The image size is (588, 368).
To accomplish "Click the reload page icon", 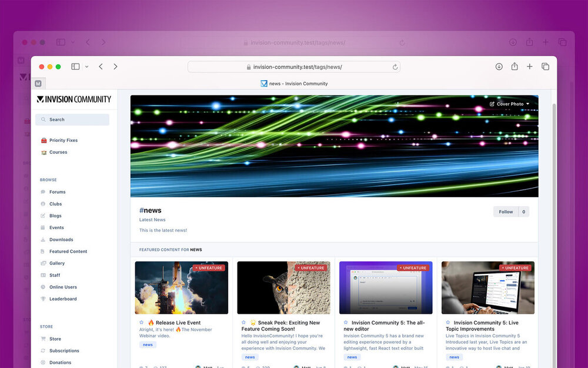I will [x=395, y=67].
